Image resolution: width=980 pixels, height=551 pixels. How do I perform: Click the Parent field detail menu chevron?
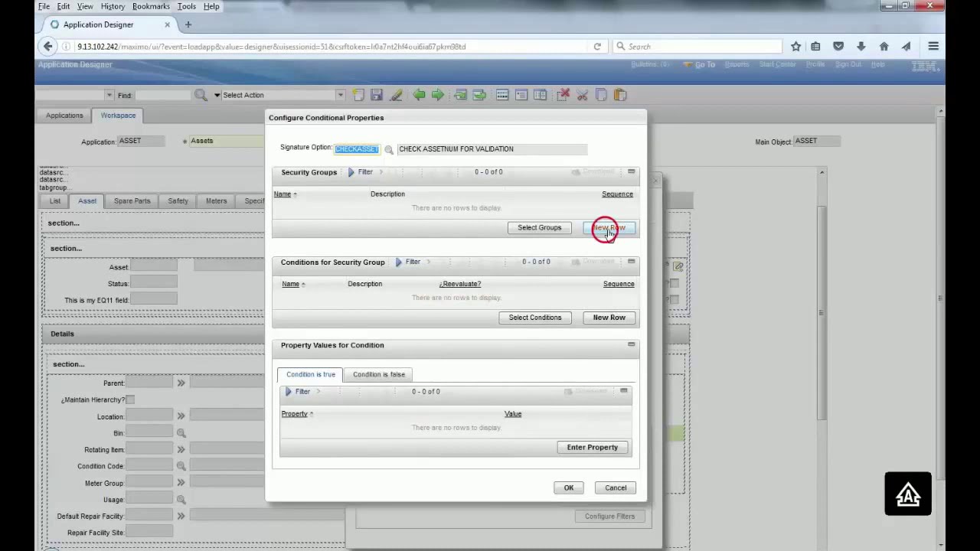(181, 383)
